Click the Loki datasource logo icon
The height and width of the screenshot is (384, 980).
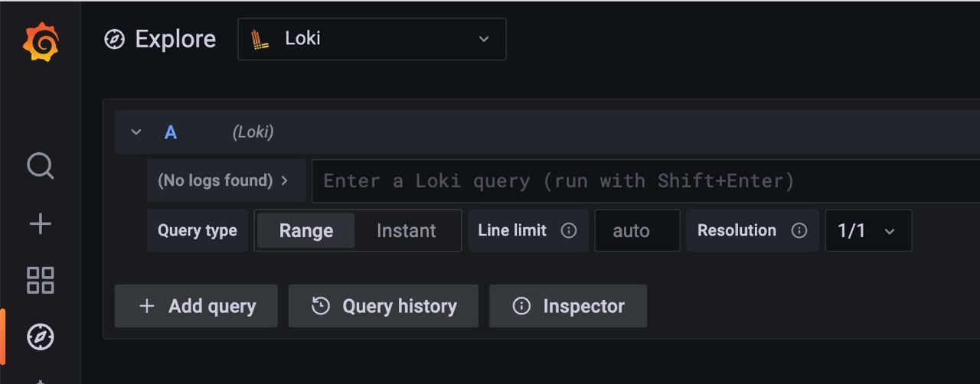[260, 39]
